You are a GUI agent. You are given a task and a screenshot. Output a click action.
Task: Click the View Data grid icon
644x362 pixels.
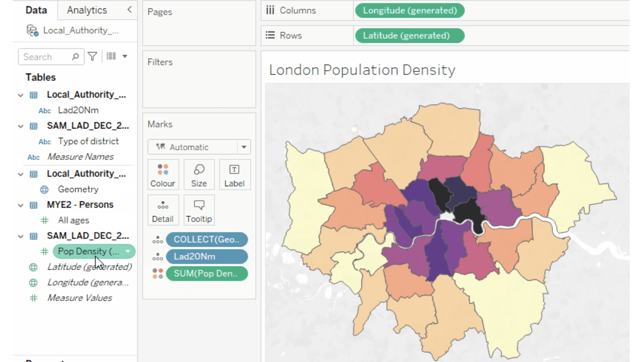pyautogui.click(x=111, y=56)
